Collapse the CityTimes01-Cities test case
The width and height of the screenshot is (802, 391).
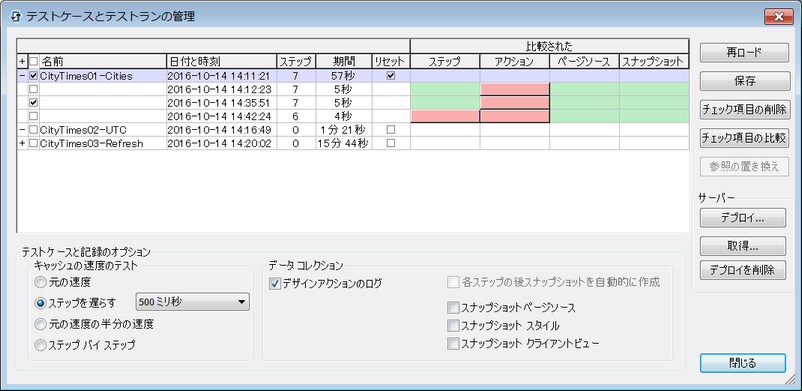tap(22, 76)
